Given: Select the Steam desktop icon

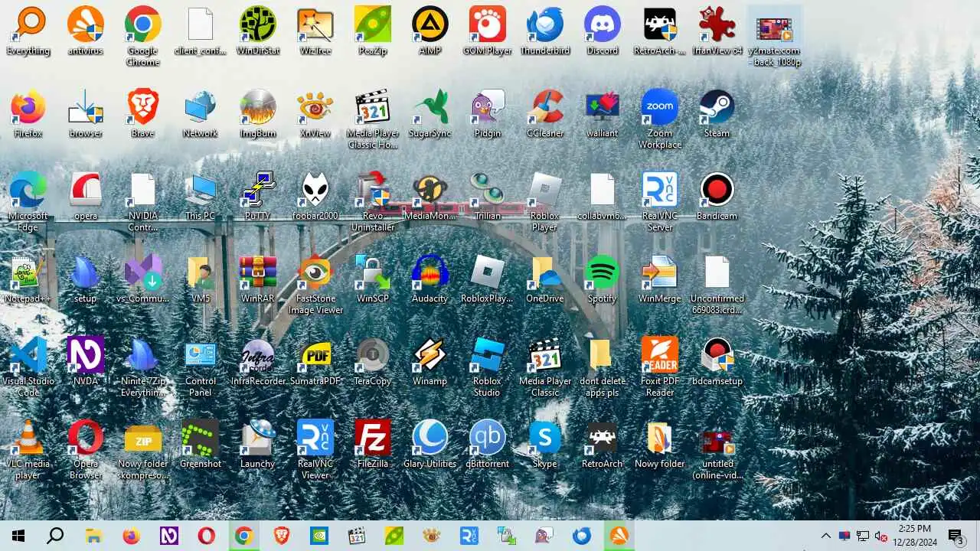Looking at the screenshot, I should pos(717,113).
